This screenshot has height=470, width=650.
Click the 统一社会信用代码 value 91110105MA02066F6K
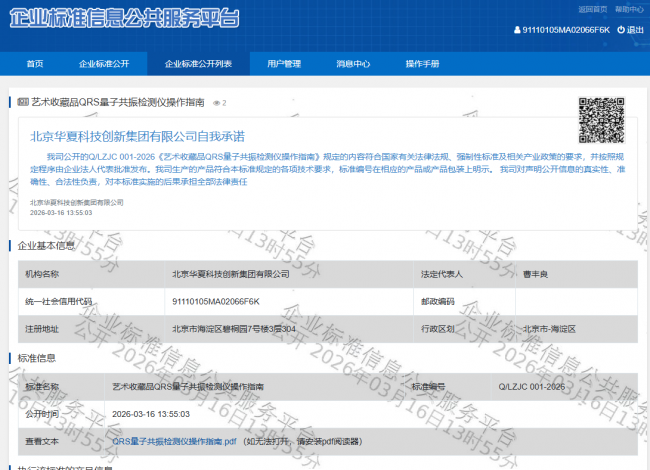pos(216,301)
